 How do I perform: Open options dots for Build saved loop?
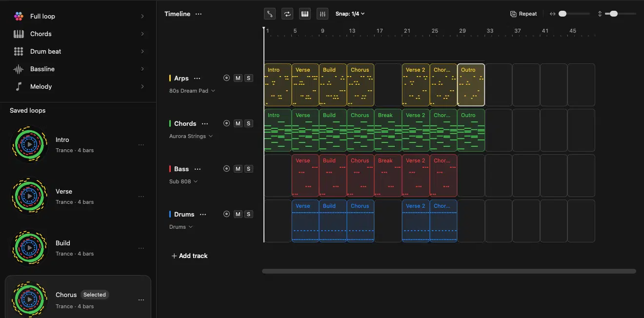[141, 248]
